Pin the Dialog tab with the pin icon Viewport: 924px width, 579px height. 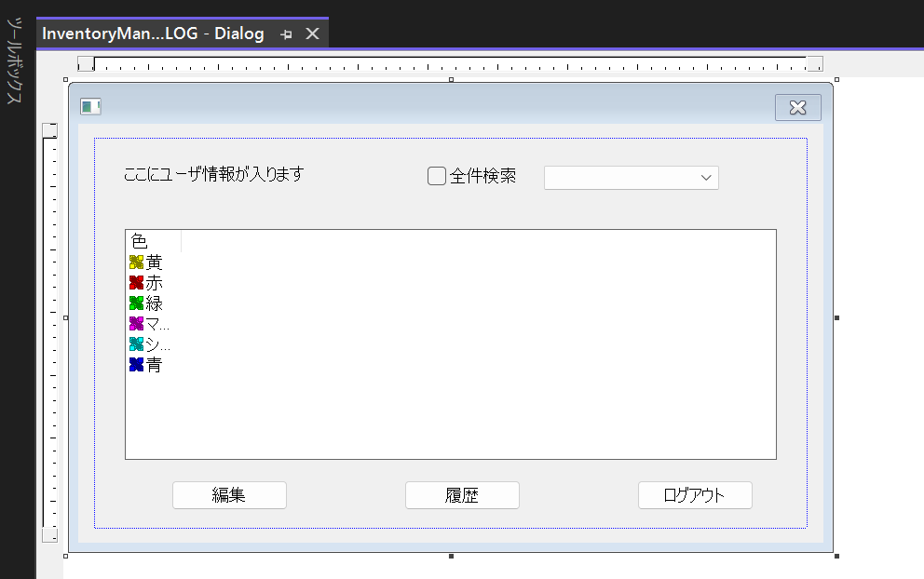287,34
